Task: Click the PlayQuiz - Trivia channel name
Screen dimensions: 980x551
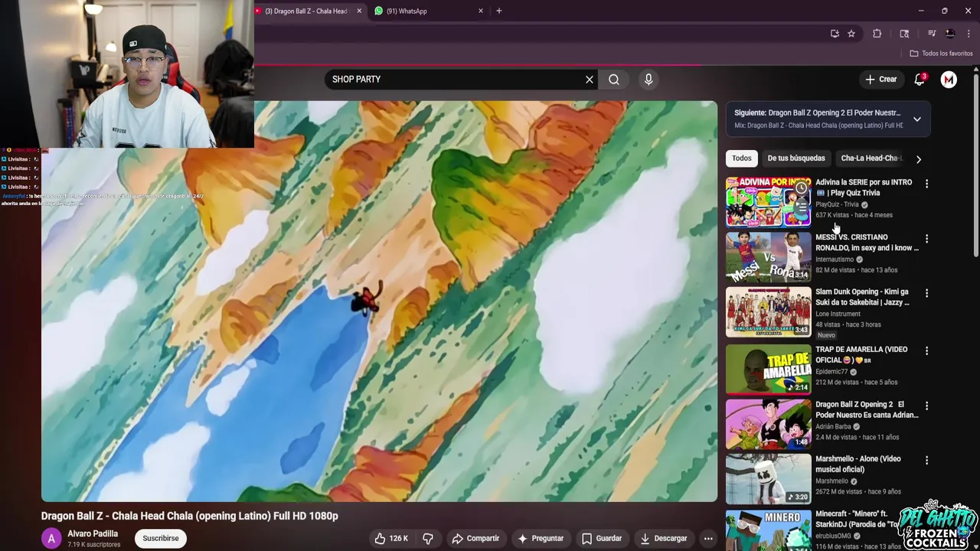Action: 837,204
